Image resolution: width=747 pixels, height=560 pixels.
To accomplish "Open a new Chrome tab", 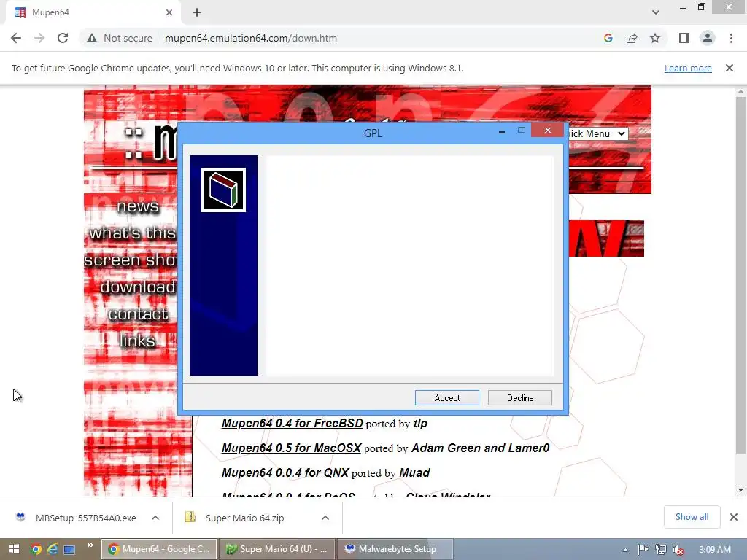I will pyautogui.click(x=197, y=12).
